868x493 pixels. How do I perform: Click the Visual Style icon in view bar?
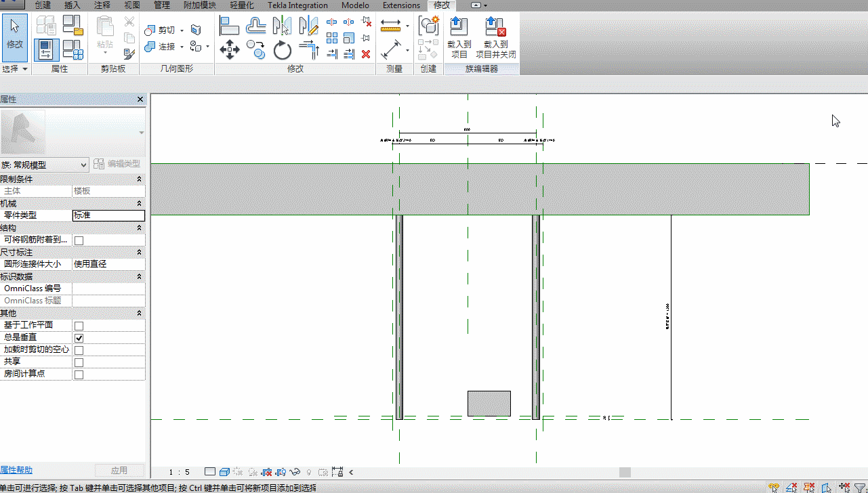click(224, 472)
